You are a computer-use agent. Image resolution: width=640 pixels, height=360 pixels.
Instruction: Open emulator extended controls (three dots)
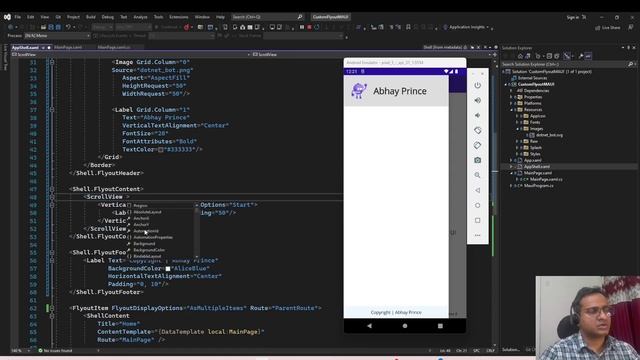(x=478, y=235)
